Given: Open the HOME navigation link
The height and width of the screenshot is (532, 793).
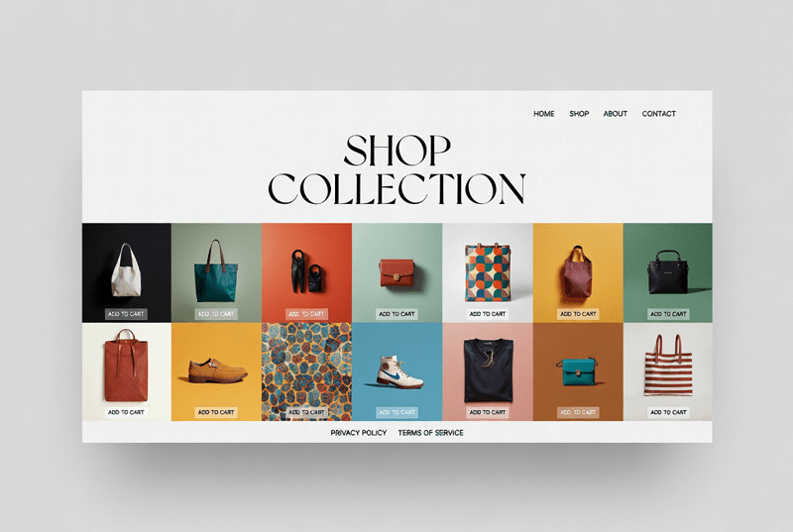Looking at the screenshot, I should click(x=543, y=114).
